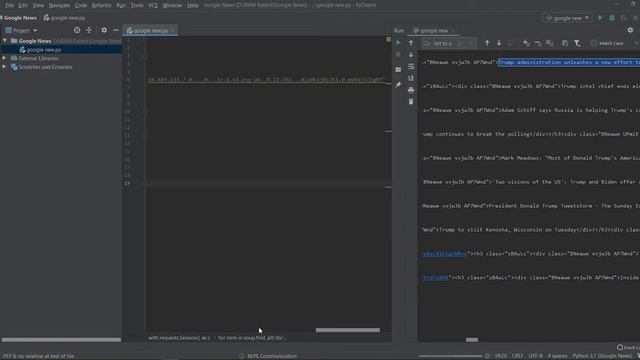Open the Run menu
The width and height of the screenshot is (640, 360).
coord(121,5)
